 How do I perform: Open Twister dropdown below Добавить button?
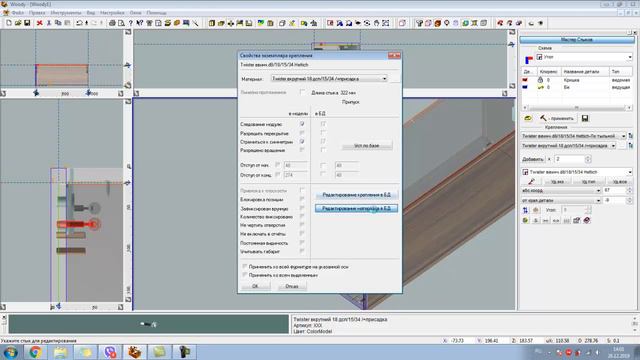577,172
